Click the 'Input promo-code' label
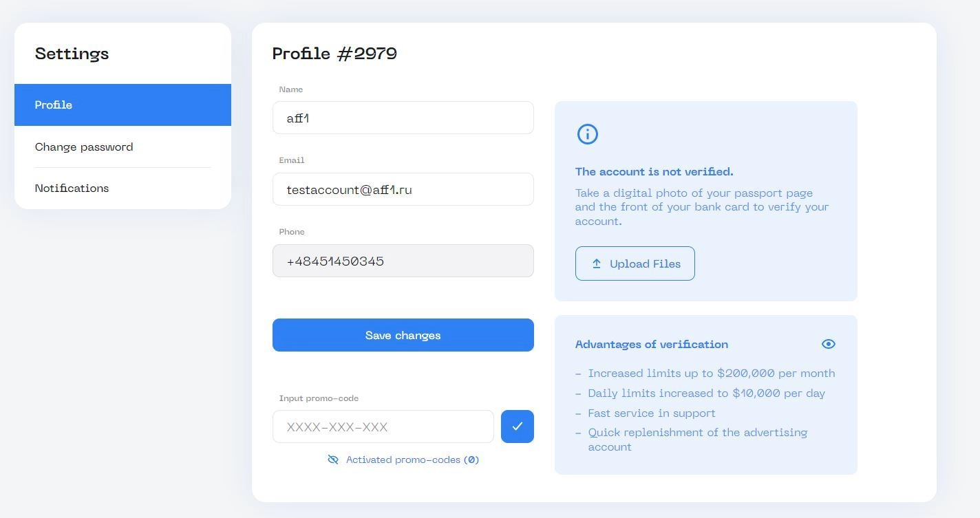 [319, 398]
